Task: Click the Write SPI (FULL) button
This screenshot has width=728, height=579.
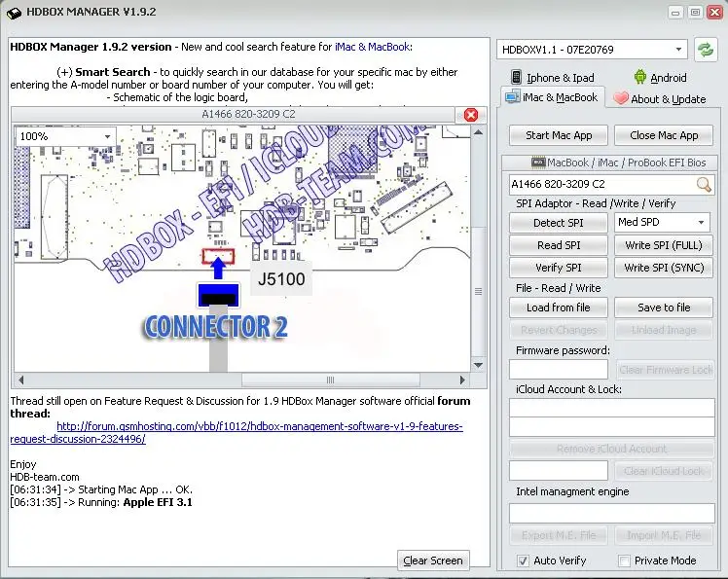Action: [664, 245]
